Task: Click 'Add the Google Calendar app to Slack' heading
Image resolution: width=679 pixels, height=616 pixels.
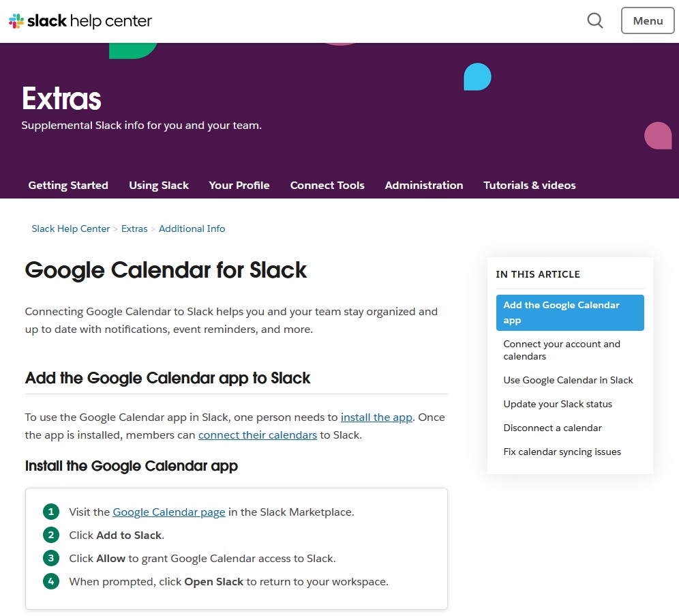Action: coord(168,378)
